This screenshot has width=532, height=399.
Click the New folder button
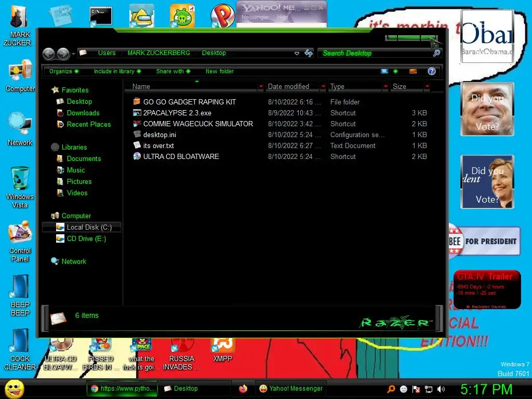[220, 71]
